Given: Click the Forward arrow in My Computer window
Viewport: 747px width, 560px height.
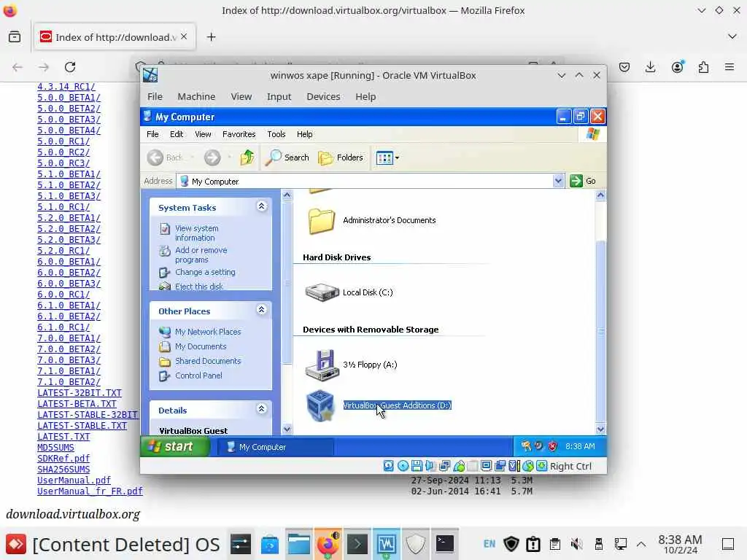Looking at the screenshot, I should (x=212, y=157).
